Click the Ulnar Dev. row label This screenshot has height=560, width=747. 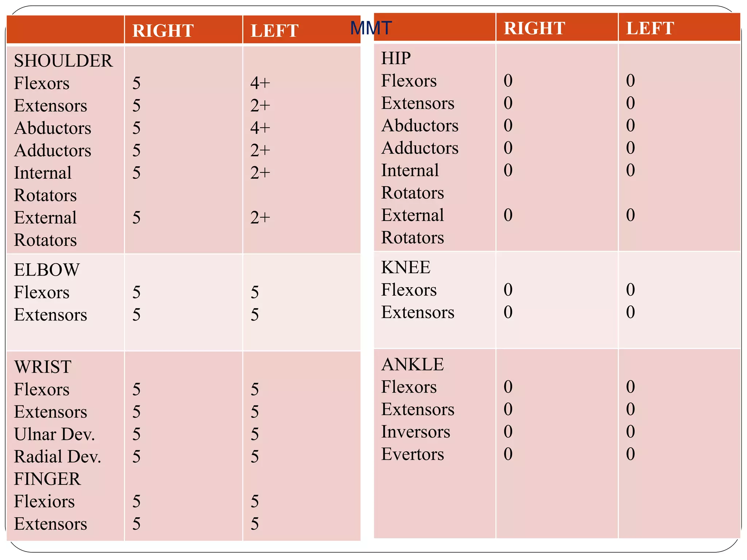pyautogui.click(x=54, y=434)
